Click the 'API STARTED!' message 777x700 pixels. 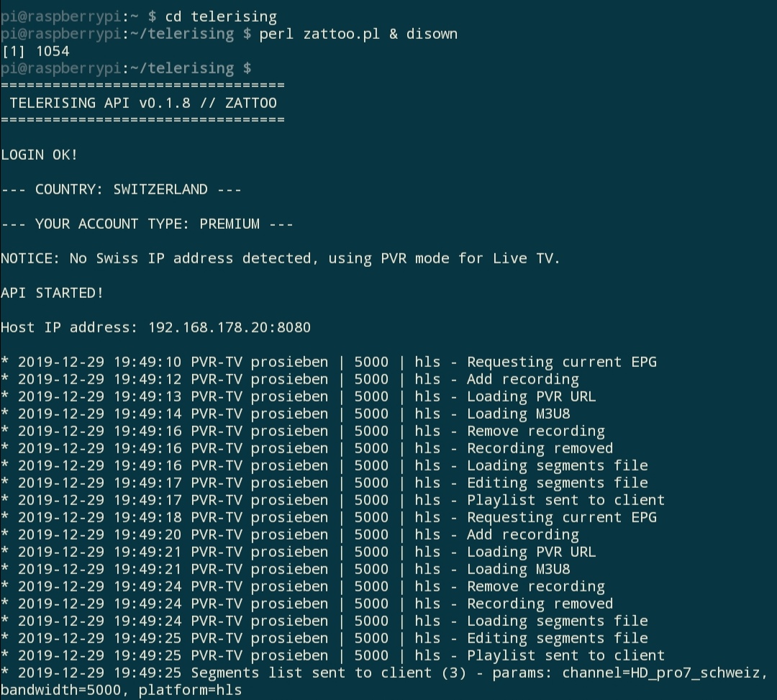(x=52, y=294)
